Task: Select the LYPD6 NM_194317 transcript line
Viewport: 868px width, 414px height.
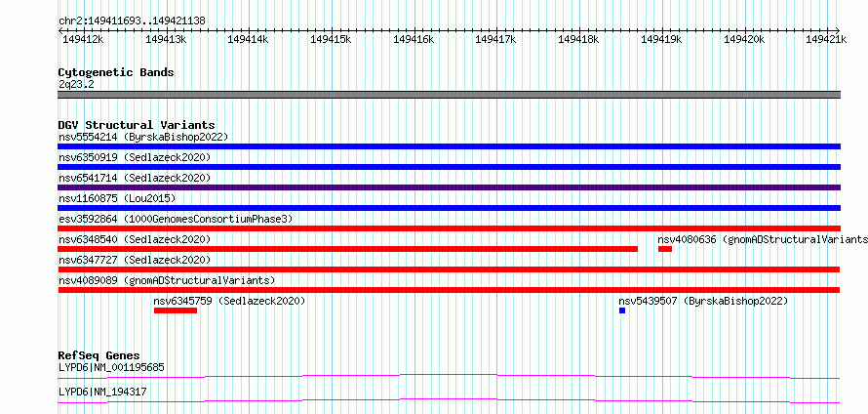Action: [x=449, y=400]
